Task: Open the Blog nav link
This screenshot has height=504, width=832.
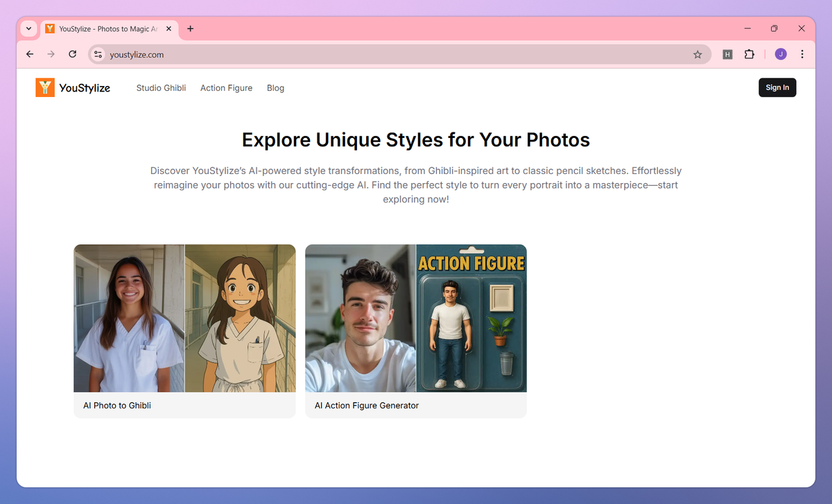Action: [x=275, y=88]
